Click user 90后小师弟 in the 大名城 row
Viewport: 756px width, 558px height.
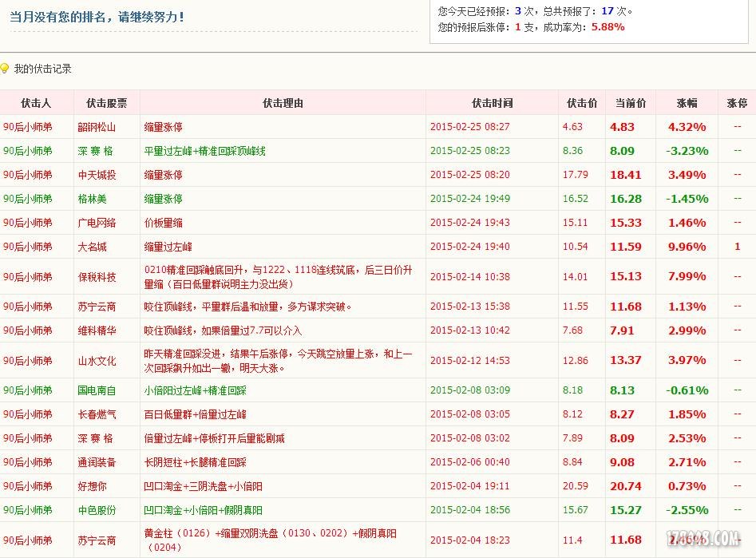tap(27, 247)
